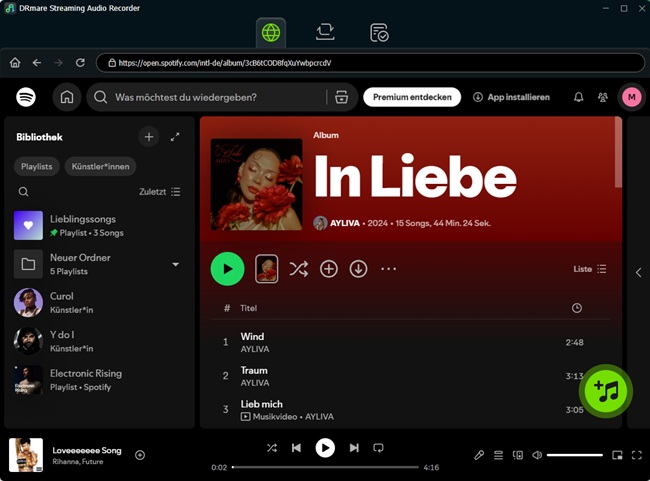Click the duration clock column header

577,308
